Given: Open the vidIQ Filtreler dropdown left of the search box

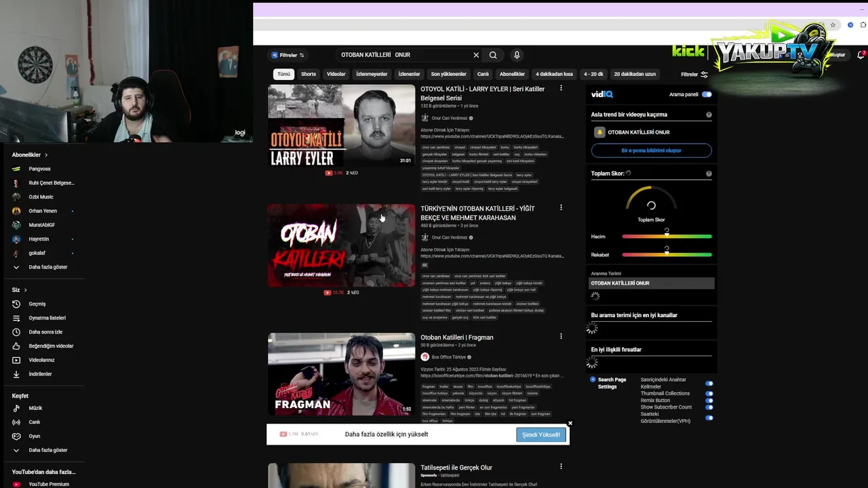Looking at the screenshot, I should point(288,55).
